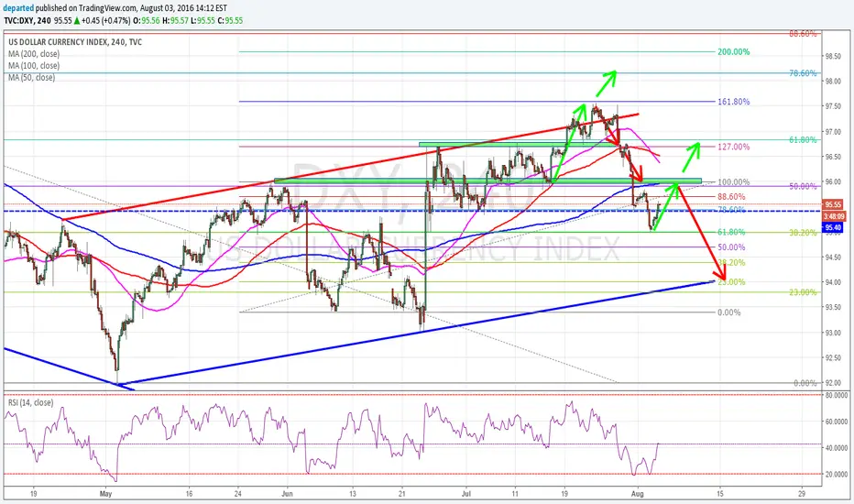854x504 pixels.
Task: Click the 24 date axis label
Action: click(x=238, y=494)
